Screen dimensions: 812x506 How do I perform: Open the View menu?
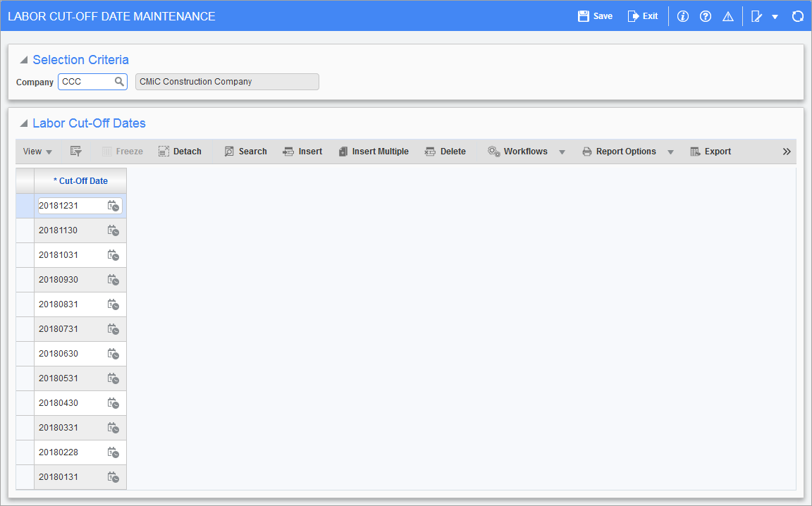[37, 152]
